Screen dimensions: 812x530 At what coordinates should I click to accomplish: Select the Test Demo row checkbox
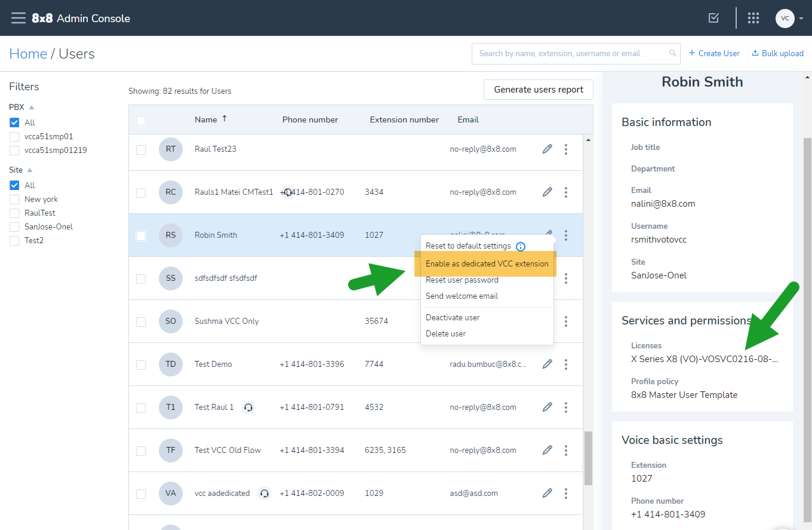(x=141, y=364)
